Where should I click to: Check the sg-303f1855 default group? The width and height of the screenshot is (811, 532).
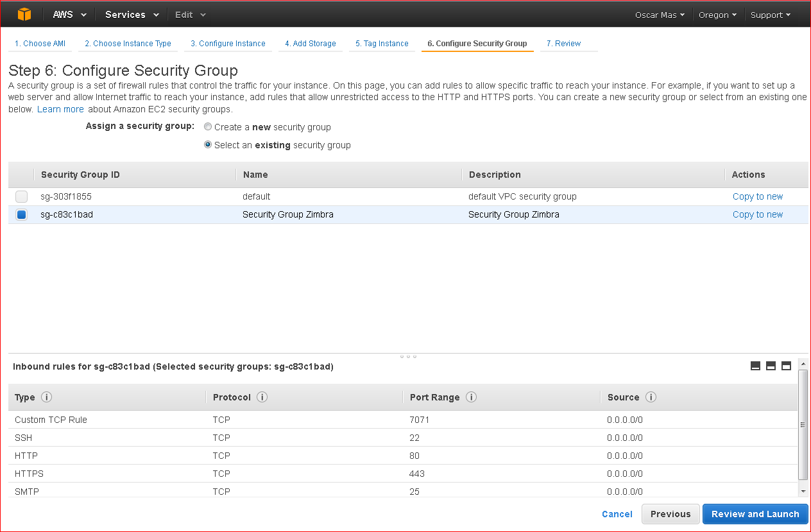coord(22,197)
